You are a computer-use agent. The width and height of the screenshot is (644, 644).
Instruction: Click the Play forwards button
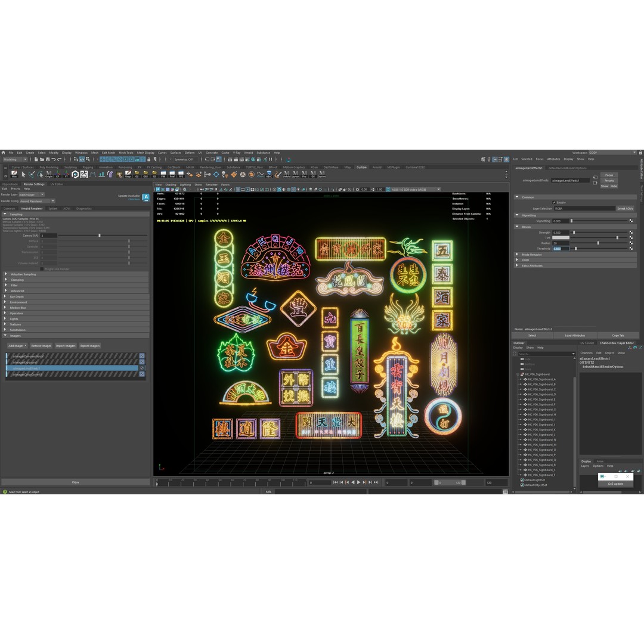pyautogui.click(x=358, y=482)
